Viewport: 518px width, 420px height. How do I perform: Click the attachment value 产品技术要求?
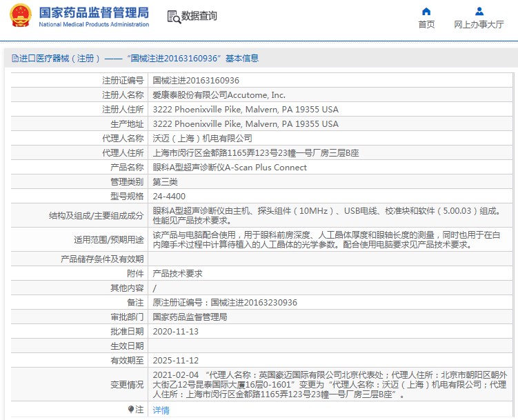pos(177,273)
